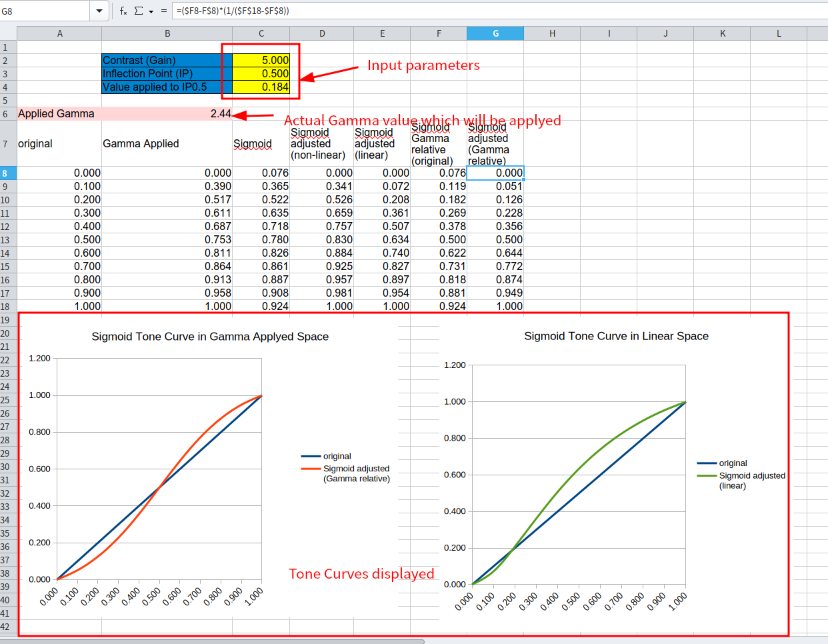Select the Gamma Applied Space chart title
The image size is (828, 644).
[x=210, y=337]
